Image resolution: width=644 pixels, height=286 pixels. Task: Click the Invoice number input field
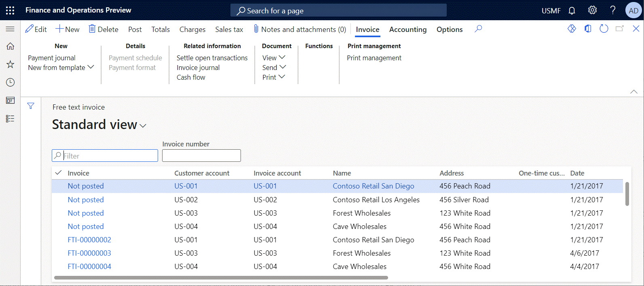[201, 156]
